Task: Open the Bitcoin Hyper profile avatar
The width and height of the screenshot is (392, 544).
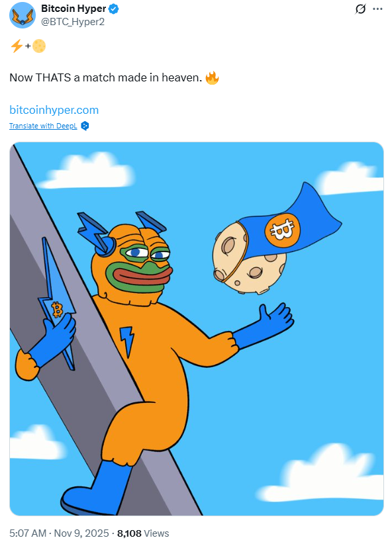Action: (23, 15)
